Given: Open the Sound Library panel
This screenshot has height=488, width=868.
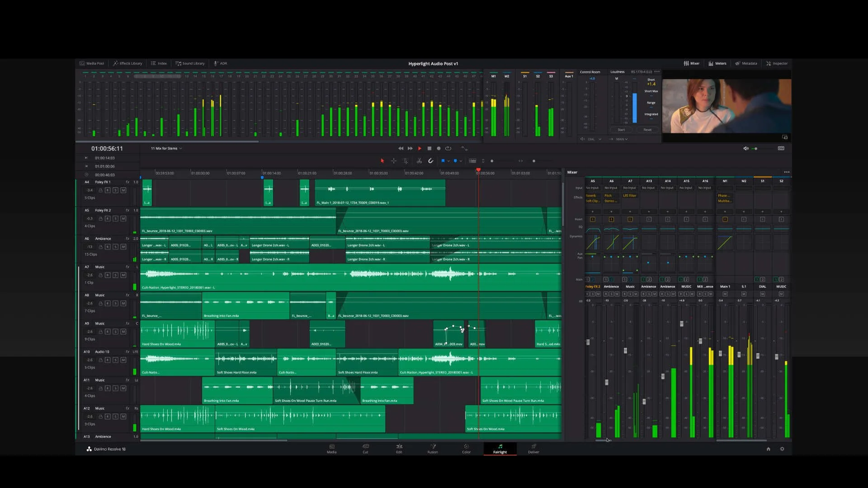Looking at the screenshot, I should point(190,63).
